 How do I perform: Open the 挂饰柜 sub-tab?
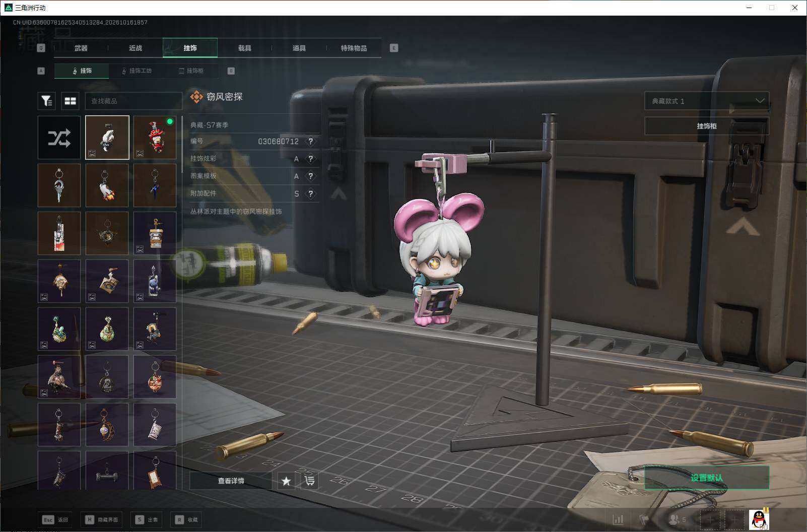(x=191, y=71)
